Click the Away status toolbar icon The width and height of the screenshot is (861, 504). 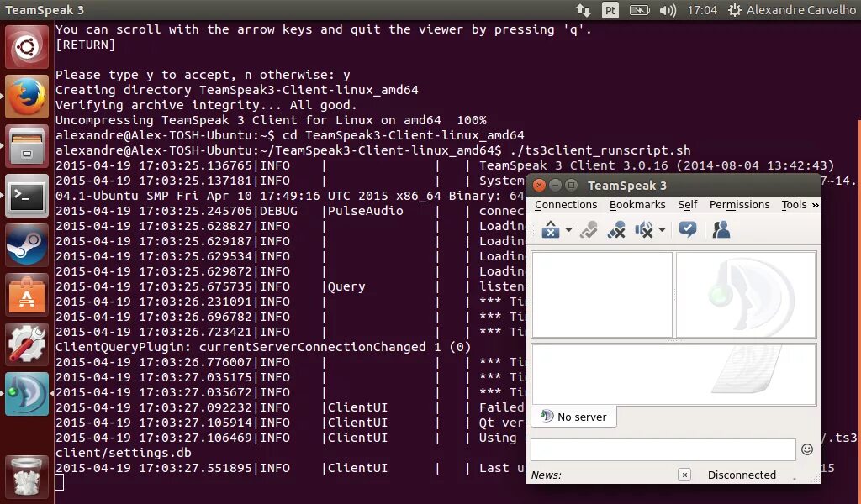pyautogui.click(x=550, y=230)
